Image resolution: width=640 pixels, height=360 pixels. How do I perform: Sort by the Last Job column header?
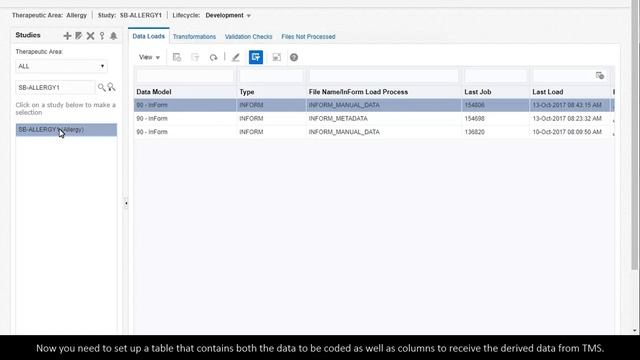point(478,92)
